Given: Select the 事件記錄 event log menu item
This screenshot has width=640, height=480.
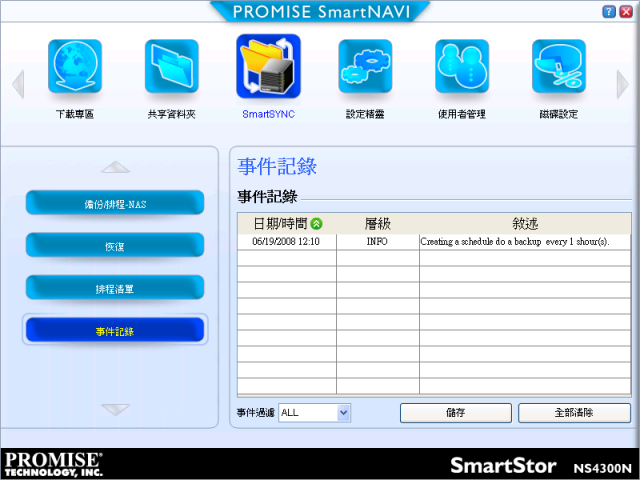Looking at the screenshot, I should pos(115,330).
